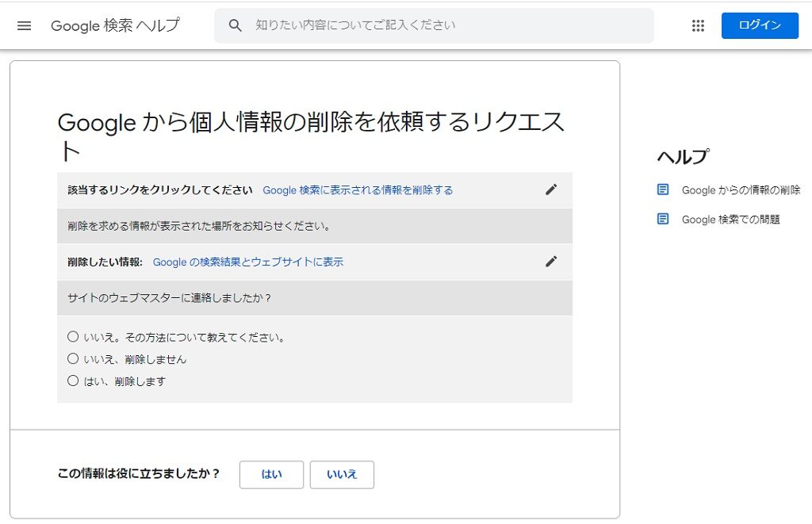Focus the help search input field
The image size is (812, 524).
[444, 25]
